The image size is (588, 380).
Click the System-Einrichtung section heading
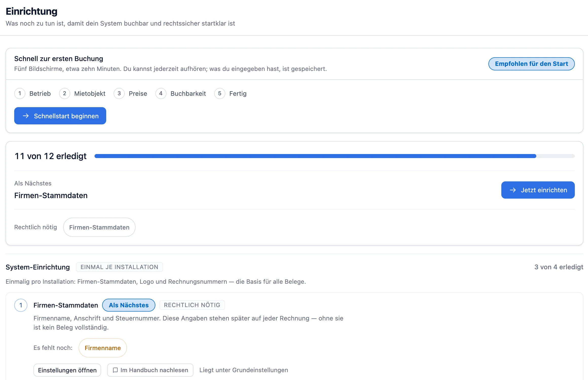[38, 267]
